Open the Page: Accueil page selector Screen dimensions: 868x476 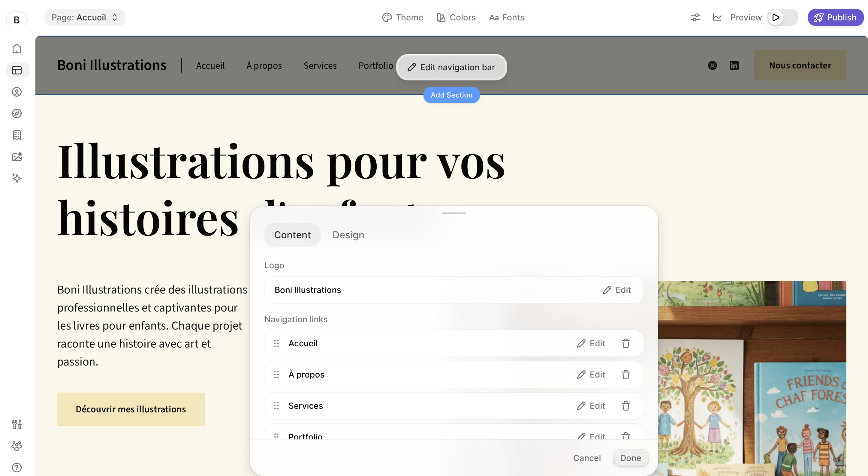point(85,17)
